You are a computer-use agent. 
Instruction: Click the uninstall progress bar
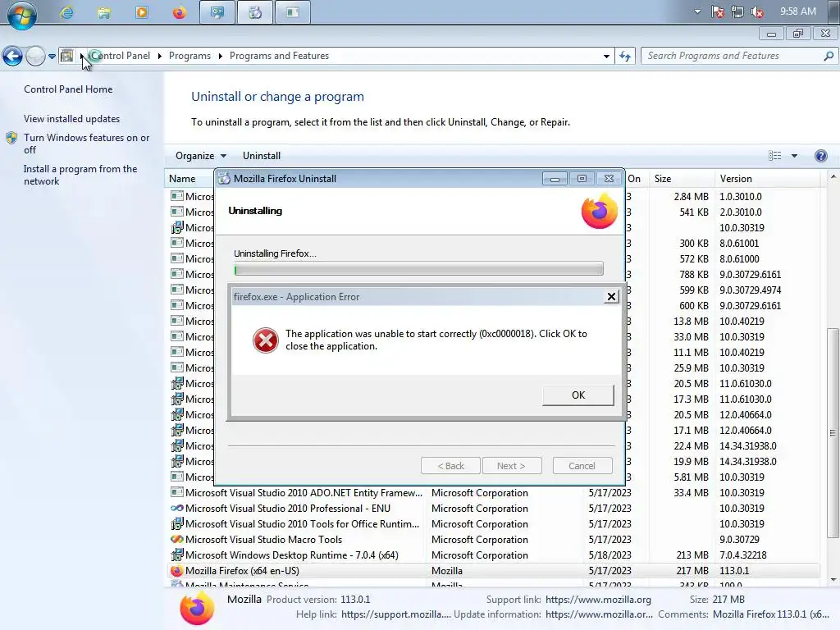click(x=418, y=269)
